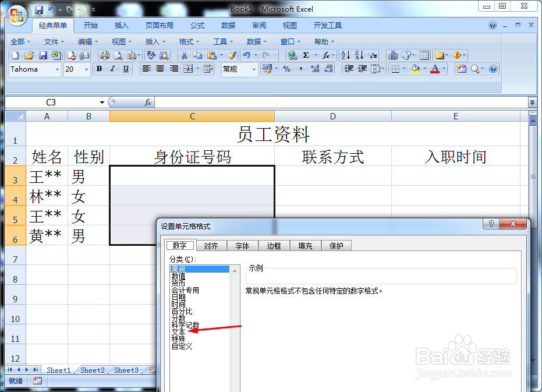This screenshot has width=542, height=392.
Task: Open the Insert Function icon
Action: click(x=327, y=56)
